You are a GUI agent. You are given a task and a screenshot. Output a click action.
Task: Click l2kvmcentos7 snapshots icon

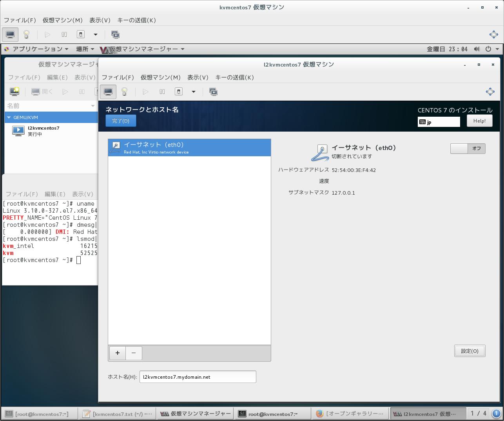213,92
